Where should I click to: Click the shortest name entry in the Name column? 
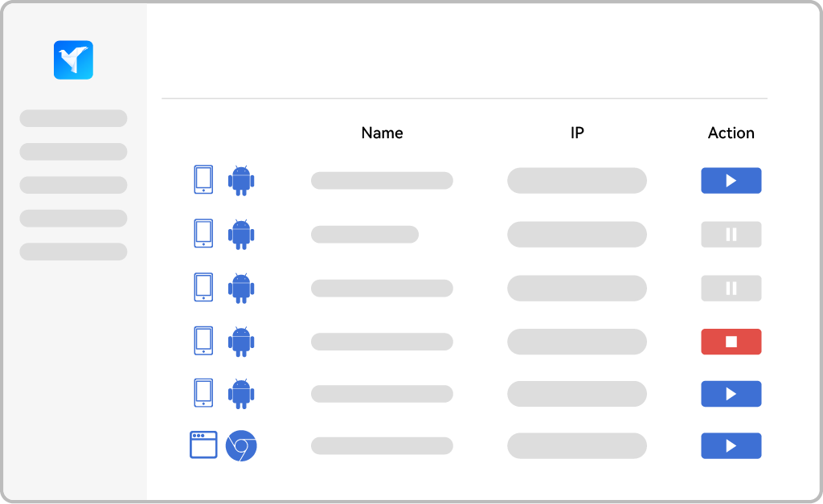(x=364, y=235)
